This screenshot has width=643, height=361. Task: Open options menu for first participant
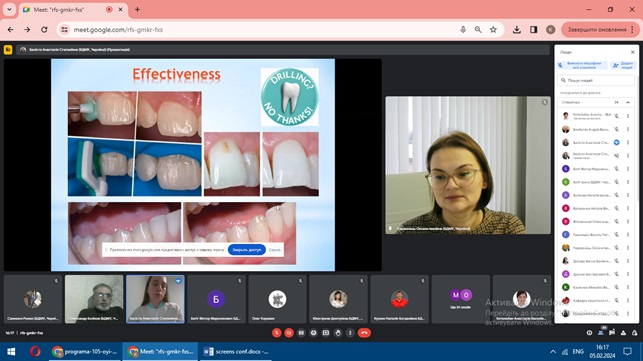[628, 116]
